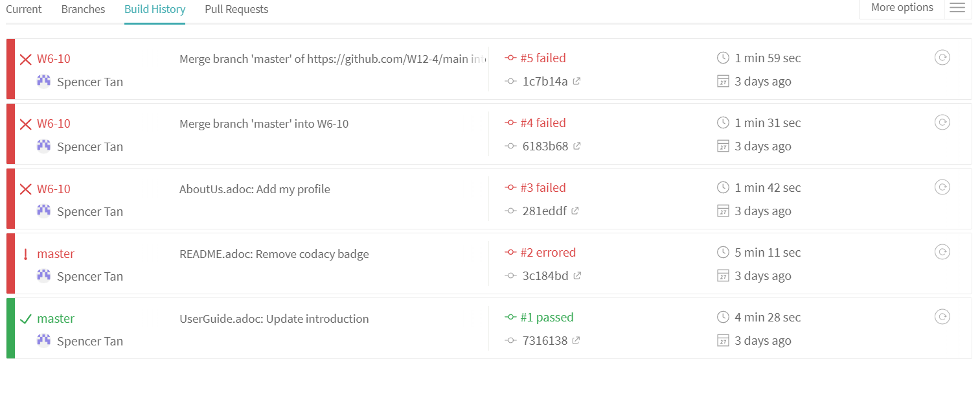Select Spencer Tan's avatar on the top build

(x=43, y=81)
